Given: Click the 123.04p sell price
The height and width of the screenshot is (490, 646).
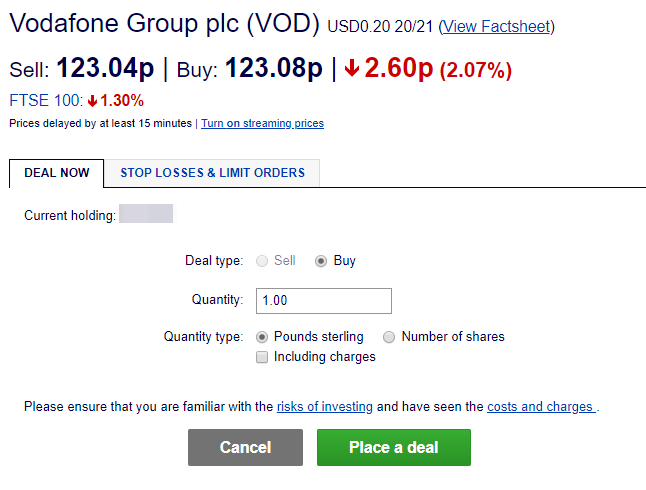Looking at the screenshot, I should tap(105, 69).
